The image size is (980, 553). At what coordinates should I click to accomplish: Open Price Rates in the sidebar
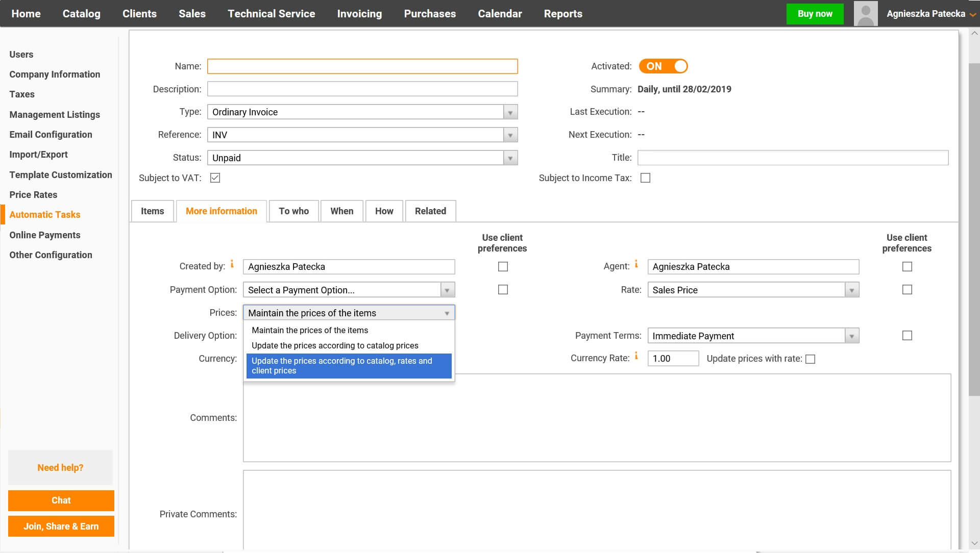pyautogui.click(x=33, y=195)
